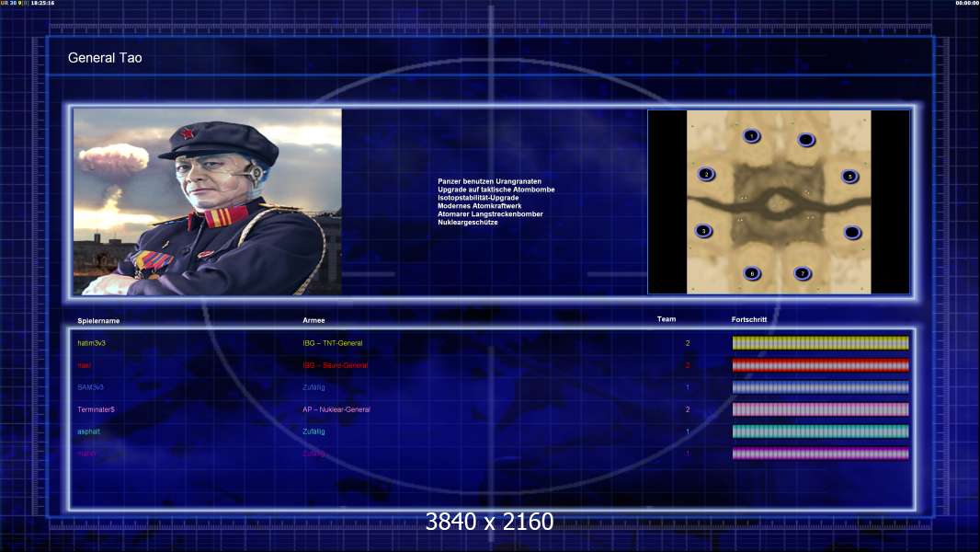The height and width of the screenshot is (552, 980).
Task: Click the cyan progress bar for asphalt
Action: coord(821,431)
